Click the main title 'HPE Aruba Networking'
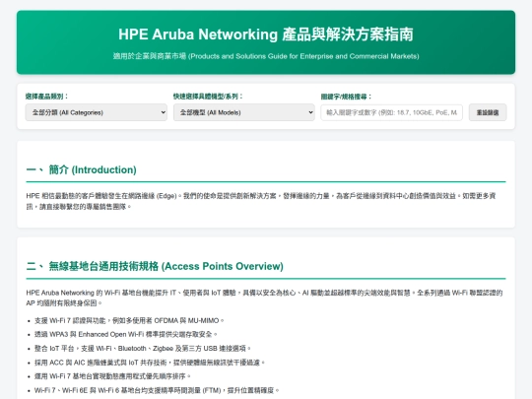Image resolution: width=532 pixels, height=399 pixels. pos(198,34)
